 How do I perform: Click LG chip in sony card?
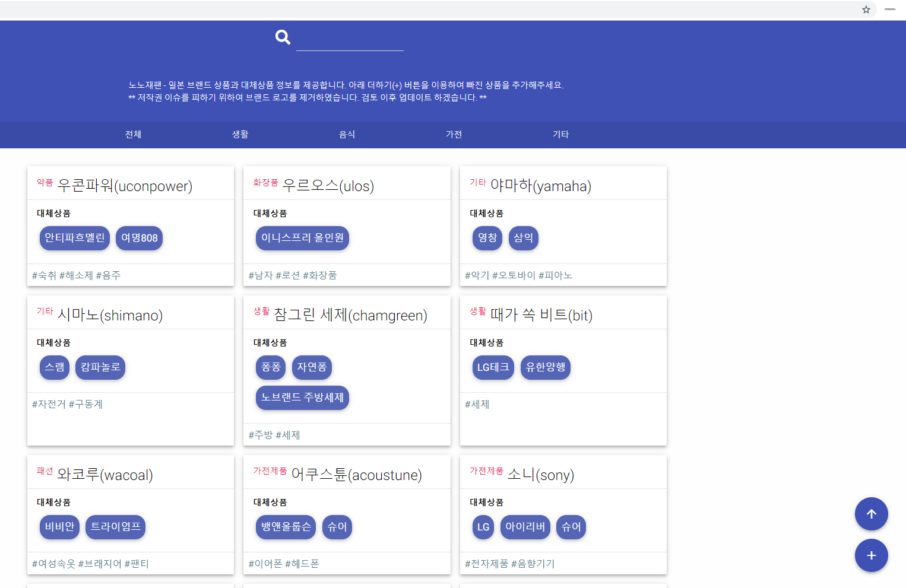click(483, 527)
